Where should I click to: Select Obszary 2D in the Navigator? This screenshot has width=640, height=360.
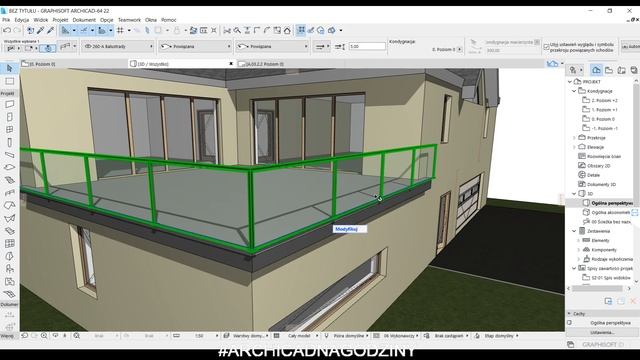pos(594,166)
